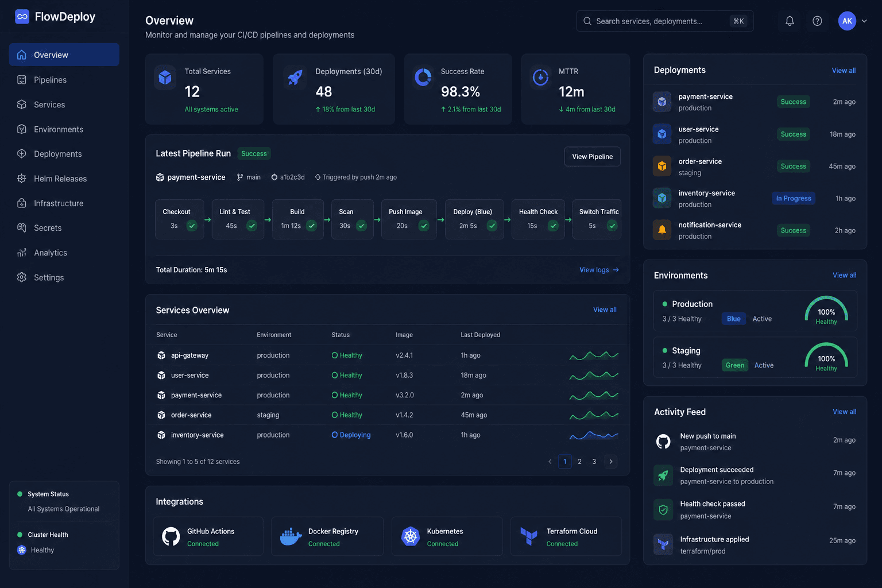
Task: Click the MTTR timer icon
Action: (541, 77)
